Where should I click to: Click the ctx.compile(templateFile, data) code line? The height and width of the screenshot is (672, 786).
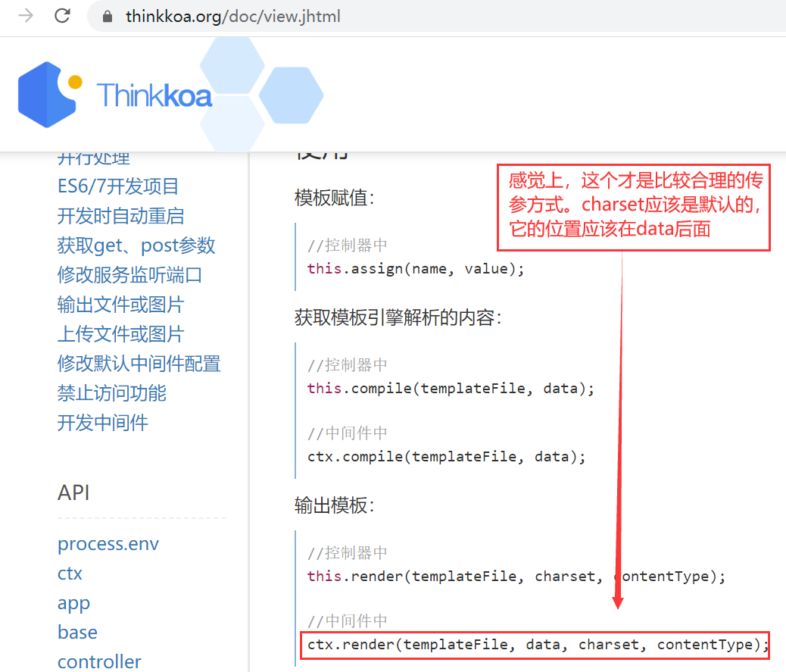tap(446, 457)
